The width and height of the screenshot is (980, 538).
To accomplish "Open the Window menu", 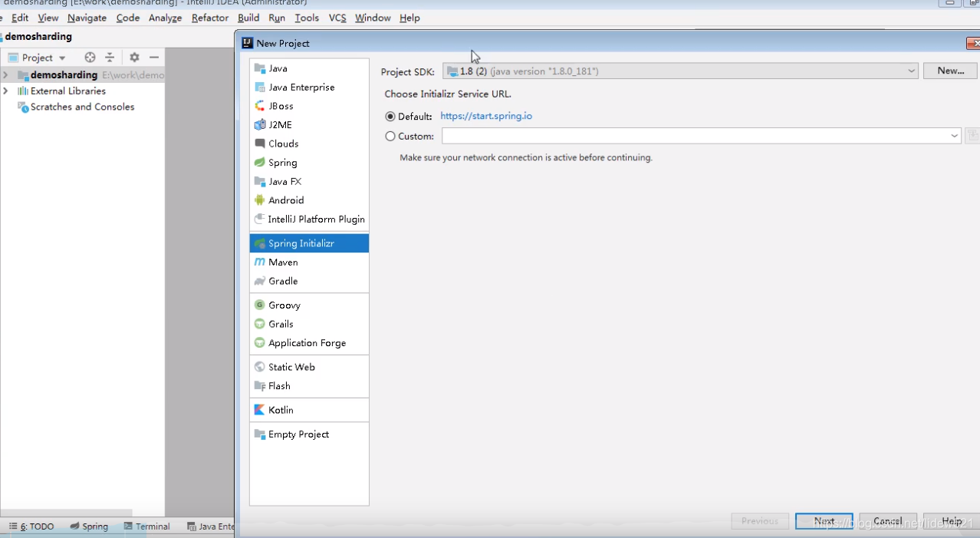I will pyautogui.click(x=373, y=18).
